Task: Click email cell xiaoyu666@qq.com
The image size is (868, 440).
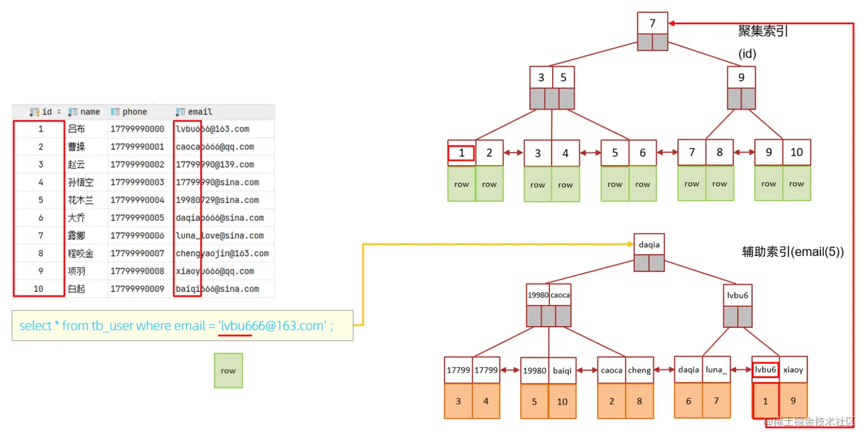Action: pos(215,272)
